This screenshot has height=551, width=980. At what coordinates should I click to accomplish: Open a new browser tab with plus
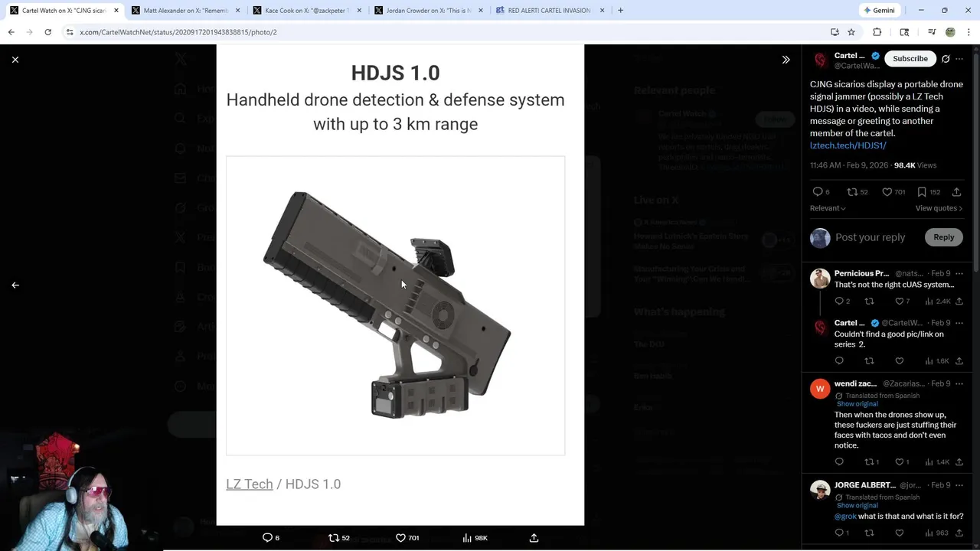click(620, 11)
